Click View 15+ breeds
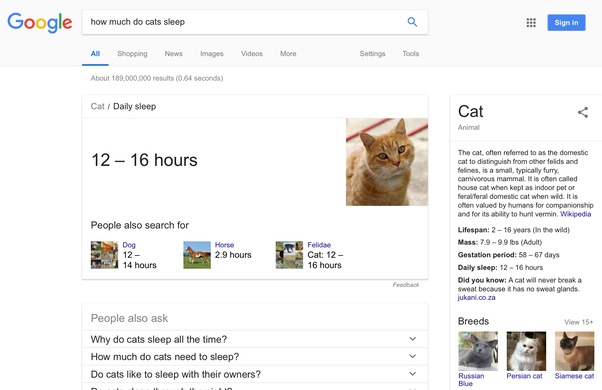Image resolution: width=602 pixels, height=390 pixels. 578,322
